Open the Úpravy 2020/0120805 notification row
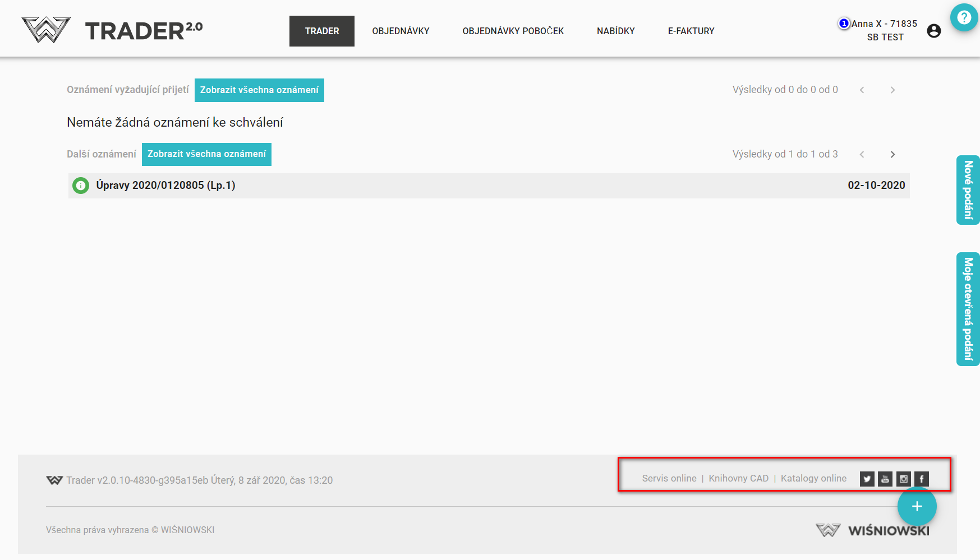The image size is (980, 560). click(x=488, y=186)
